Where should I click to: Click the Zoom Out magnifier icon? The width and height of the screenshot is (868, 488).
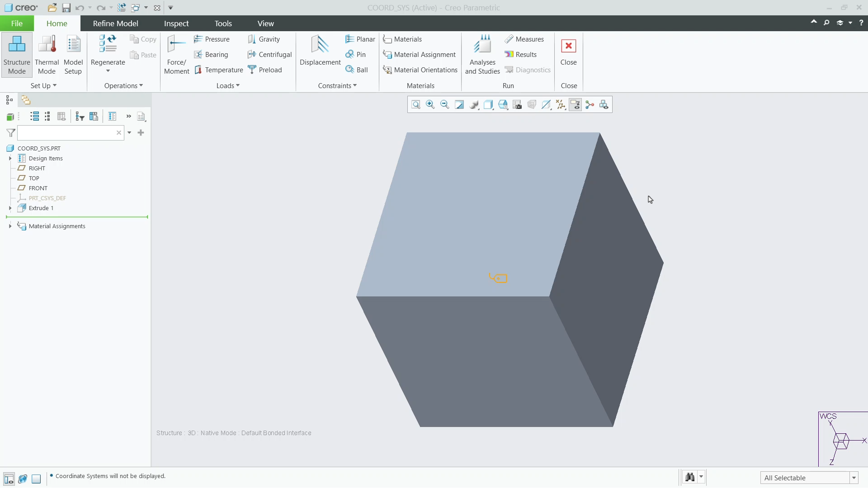[x=445, y=105]
